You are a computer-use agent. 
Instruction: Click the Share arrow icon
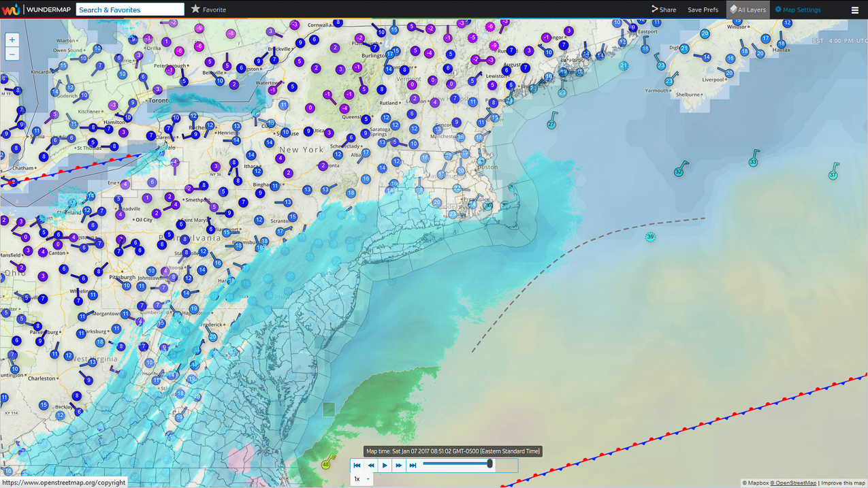pos(655,9)
